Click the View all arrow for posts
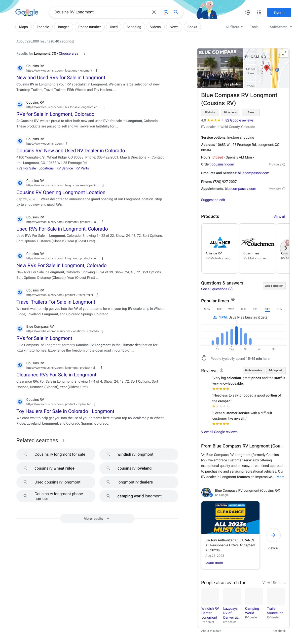Screen dimensions: 298x644 pyautogui.click(x=273, y=535)
